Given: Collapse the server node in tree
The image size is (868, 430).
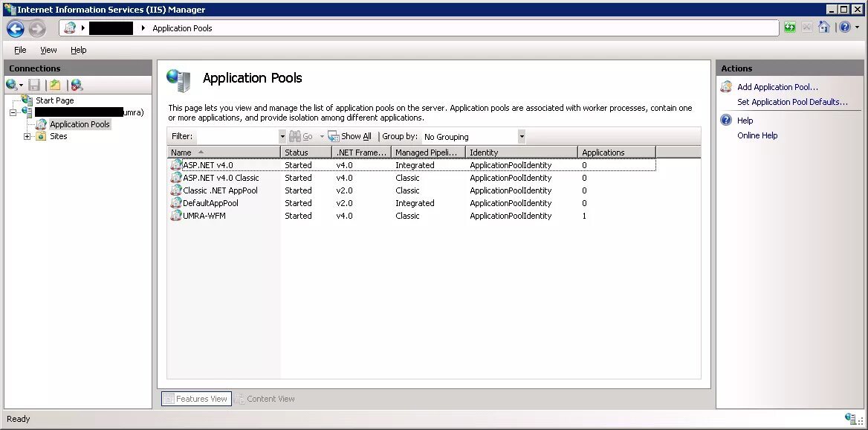Looking at the screenshot, I should pyautogui.click(x=13, y=112).
